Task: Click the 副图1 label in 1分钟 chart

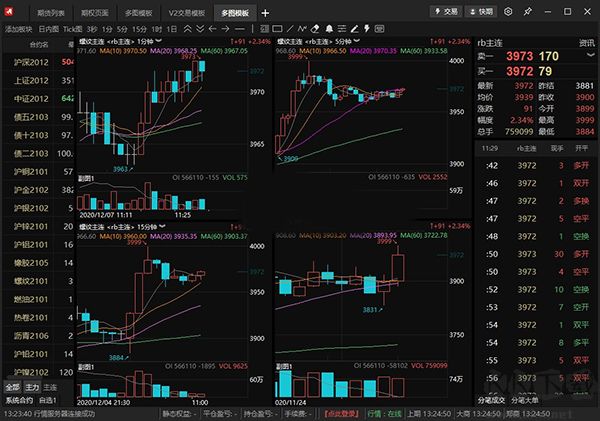Action: [86, 179]
